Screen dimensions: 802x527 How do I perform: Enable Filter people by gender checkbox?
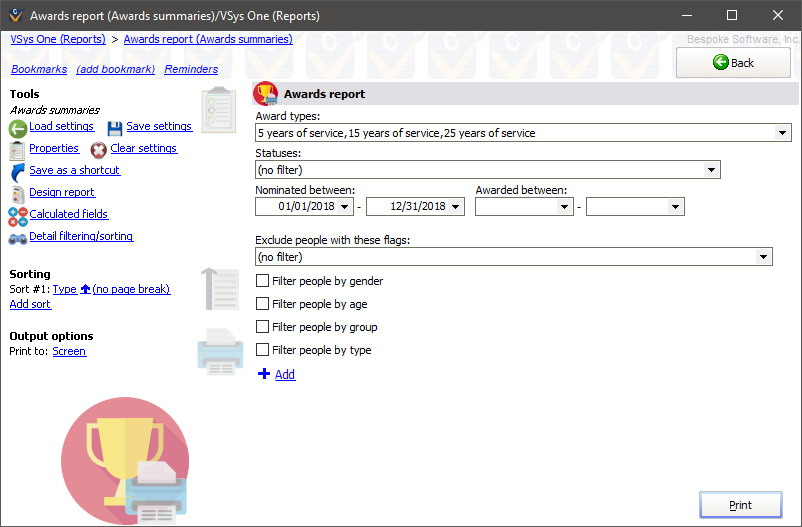tap(263, 282)
